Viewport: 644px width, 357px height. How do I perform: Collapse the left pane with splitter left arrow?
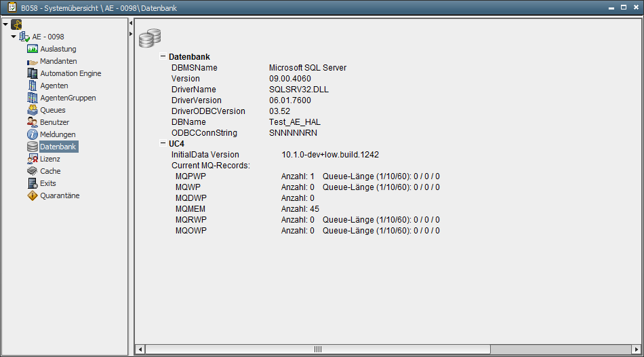click(x=131, y=22)
